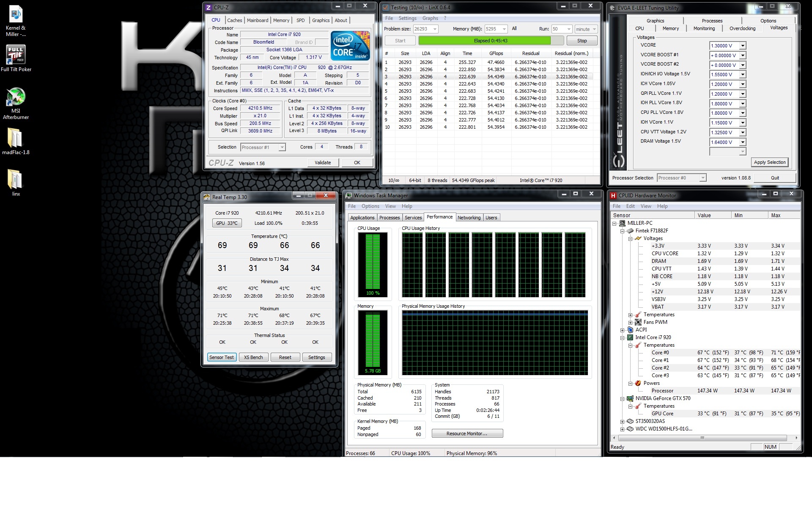Expand Temperatures node under Fintek

630,315
